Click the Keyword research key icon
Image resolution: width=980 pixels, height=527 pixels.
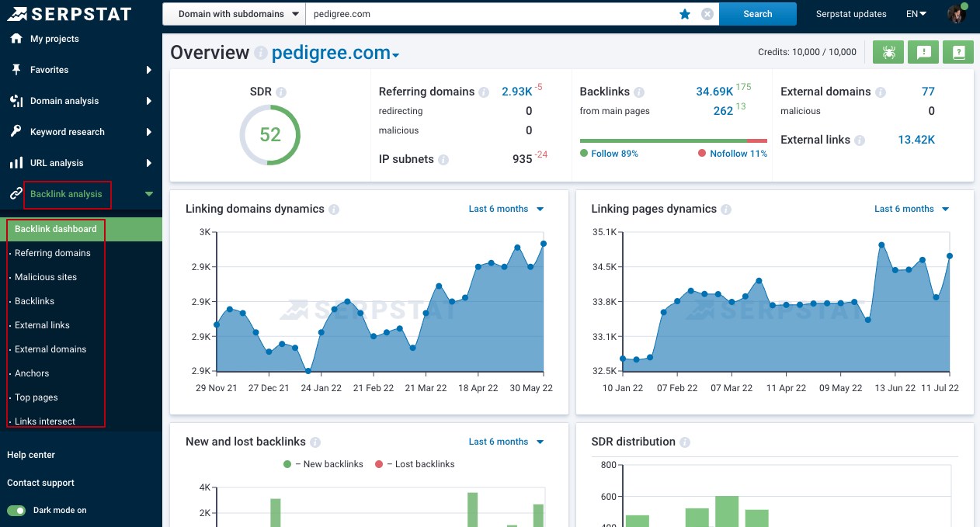coord(16,132)
